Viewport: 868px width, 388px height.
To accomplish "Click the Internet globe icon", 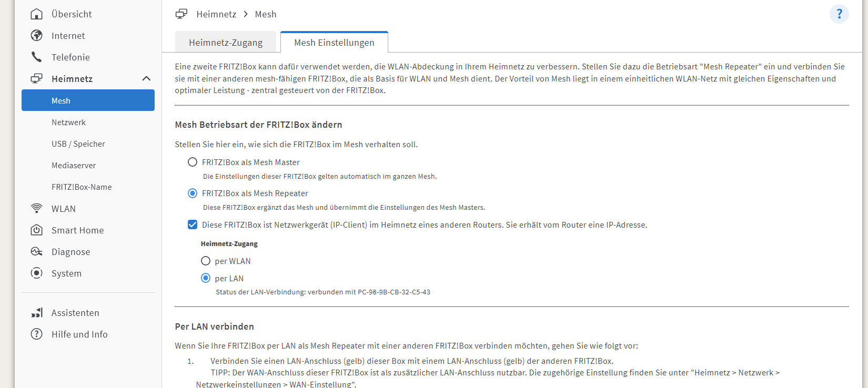I will pos(36,35).
